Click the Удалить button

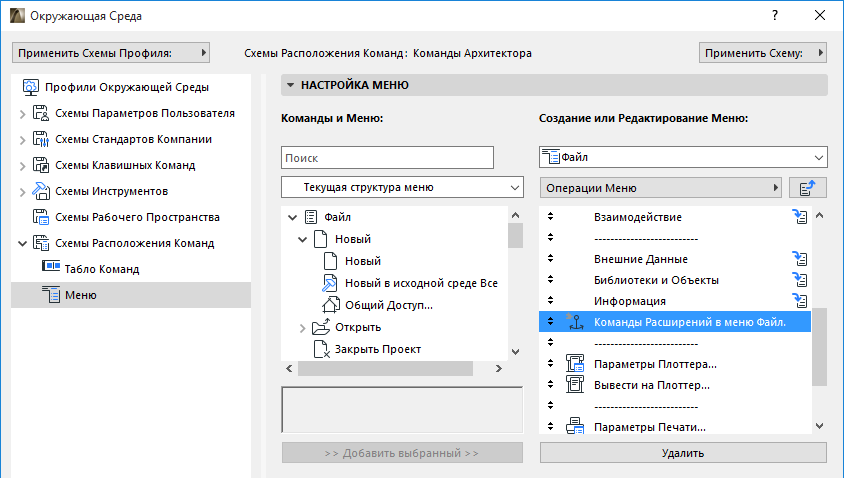(x=683, y=453)
